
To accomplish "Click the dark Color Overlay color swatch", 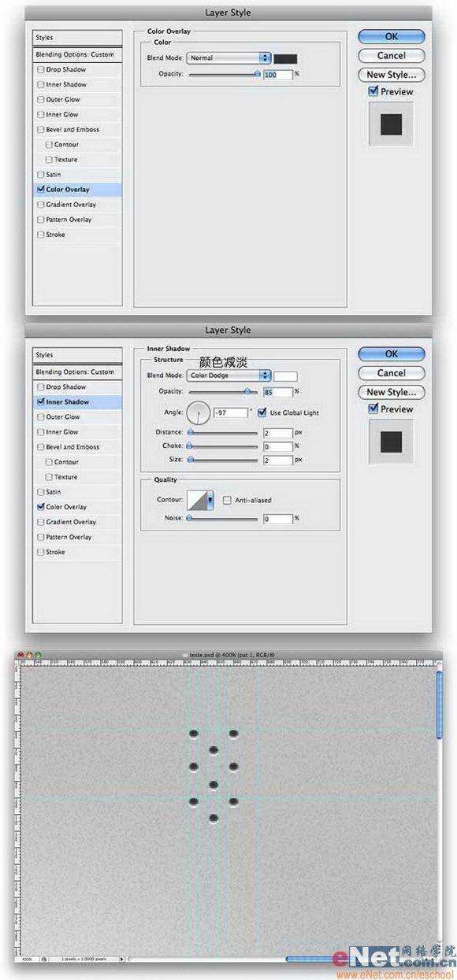I will pyautogui.click(x=285, y=58).
